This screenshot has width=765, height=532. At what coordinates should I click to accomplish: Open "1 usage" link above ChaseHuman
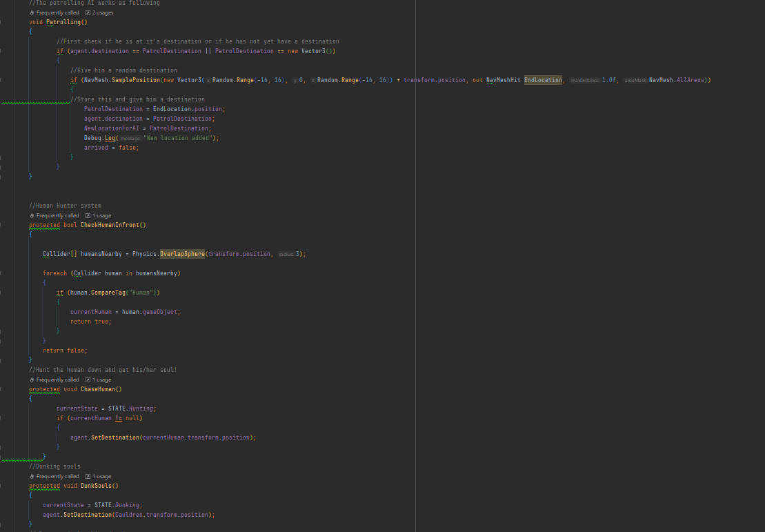(102, 380)
